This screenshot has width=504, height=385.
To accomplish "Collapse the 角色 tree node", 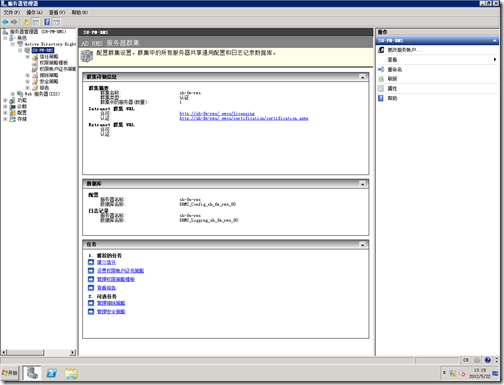I will coord(5,38).
